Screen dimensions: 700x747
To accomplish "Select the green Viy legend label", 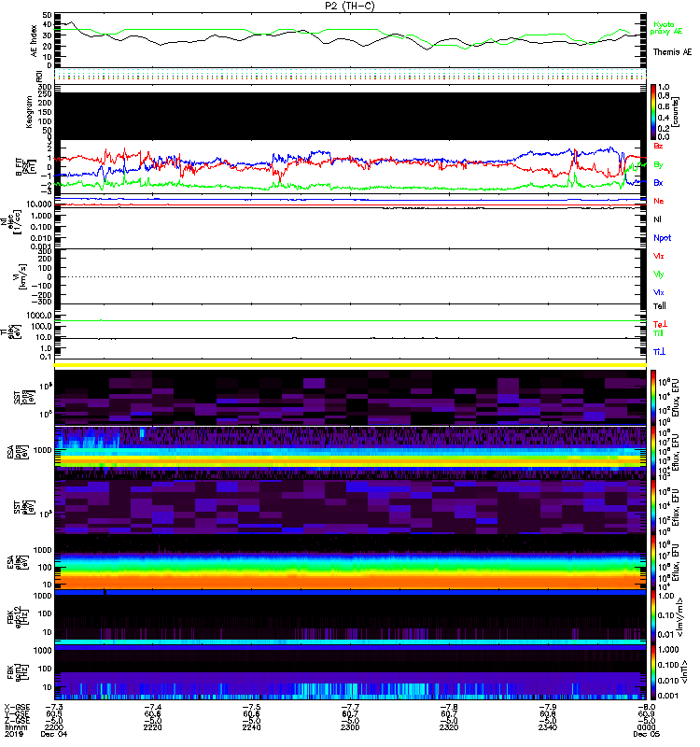I will (658, 275).
